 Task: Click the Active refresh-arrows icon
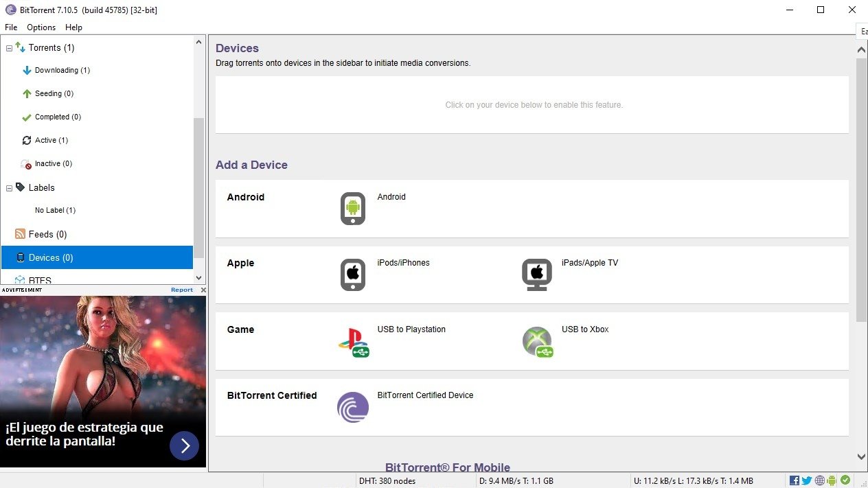27,140
